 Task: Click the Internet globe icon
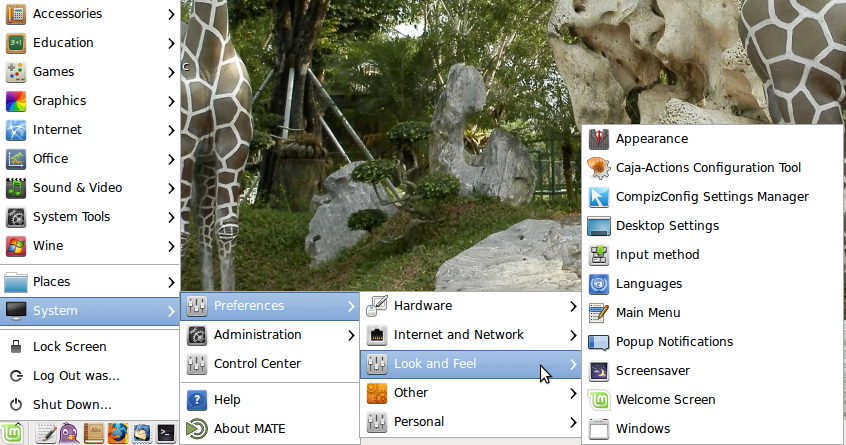(16, 130)
